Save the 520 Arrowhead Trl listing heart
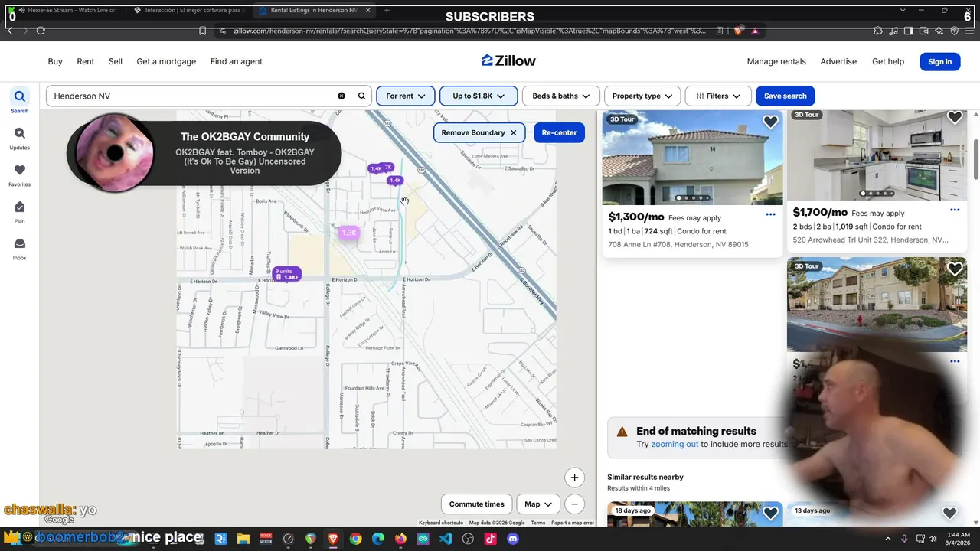980x551 pixels. tap(955, 118)
